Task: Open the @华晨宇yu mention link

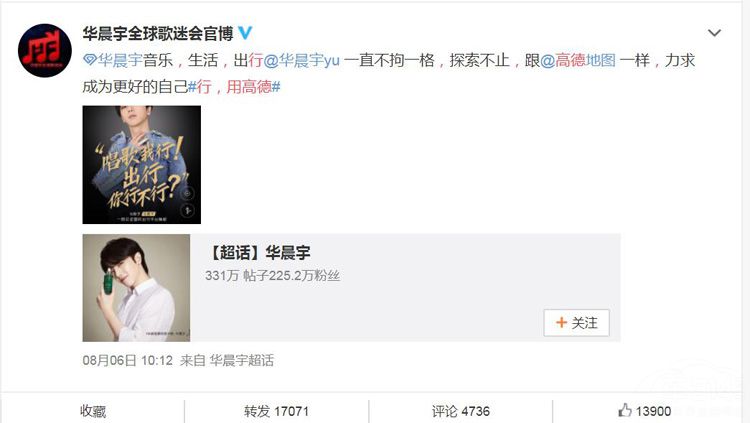Action: (x=301, y=60)
